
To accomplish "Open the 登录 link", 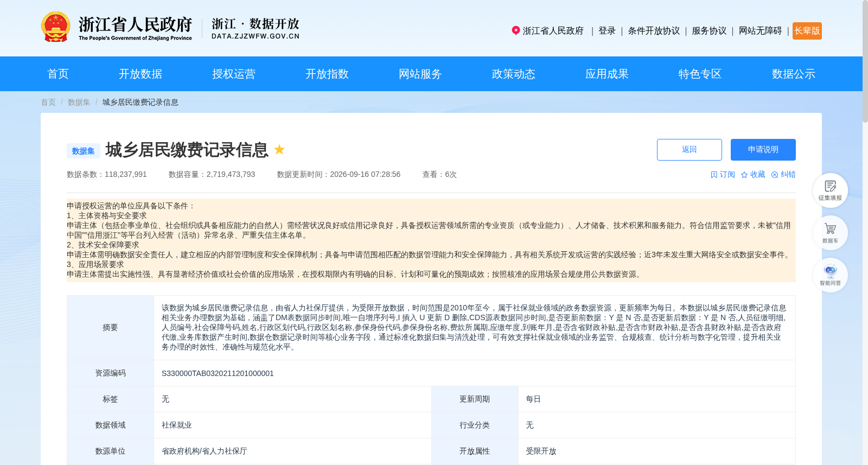I will coord(607,31).
